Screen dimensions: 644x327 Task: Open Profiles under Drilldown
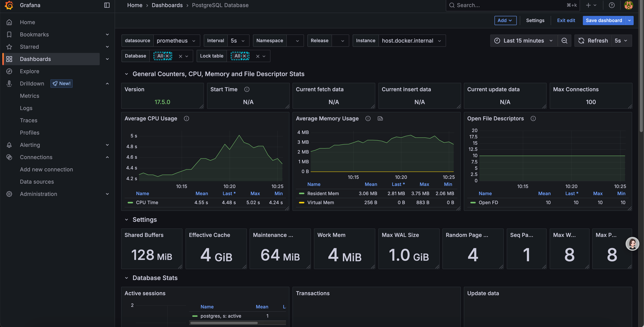click(x=30, y=132)
